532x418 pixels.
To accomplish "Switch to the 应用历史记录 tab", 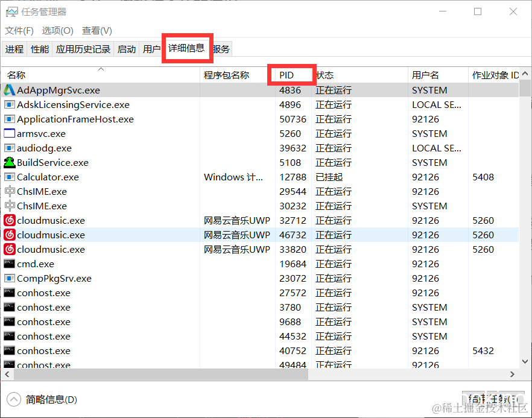I will (x=83, y=49).
